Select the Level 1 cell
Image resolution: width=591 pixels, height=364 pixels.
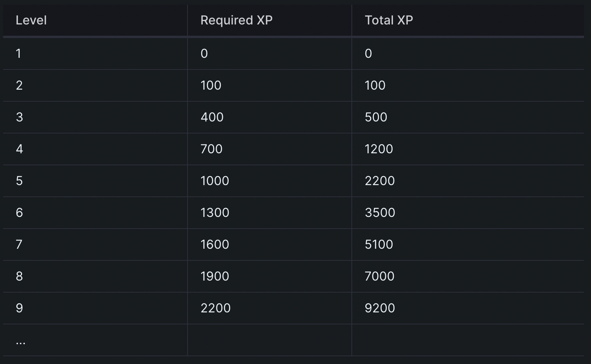(x=18, y=54)
